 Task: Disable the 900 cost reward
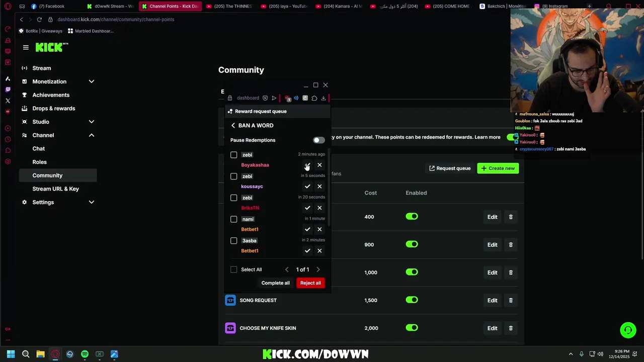click(412, 244)
